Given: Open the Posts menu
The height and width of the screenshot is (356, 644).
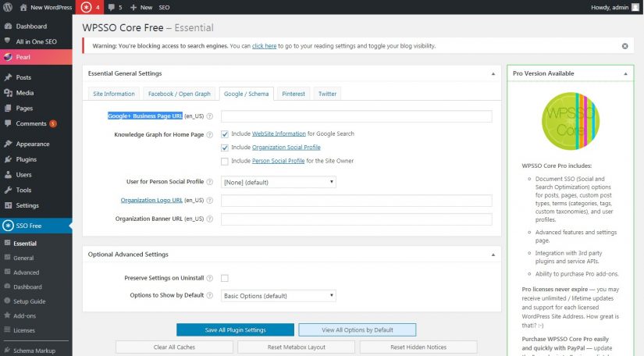Looking at the screenshot, I should (36, 77).
